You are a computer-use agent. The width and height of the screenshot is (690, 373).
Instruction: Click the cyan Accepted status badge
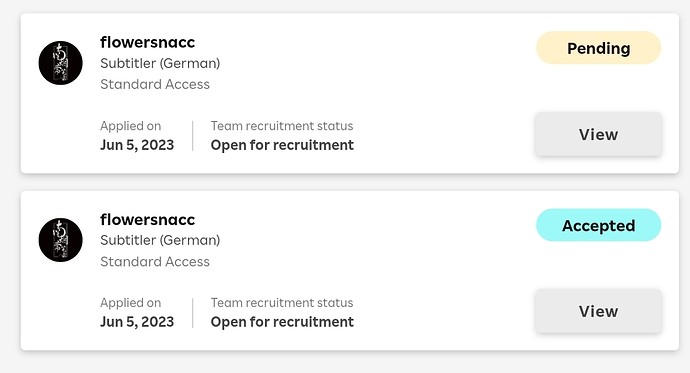[598, 225]
